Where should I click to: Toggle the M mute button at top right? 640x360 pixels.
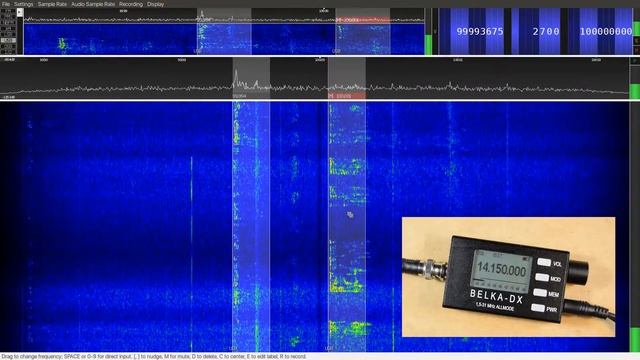(636, 50)
